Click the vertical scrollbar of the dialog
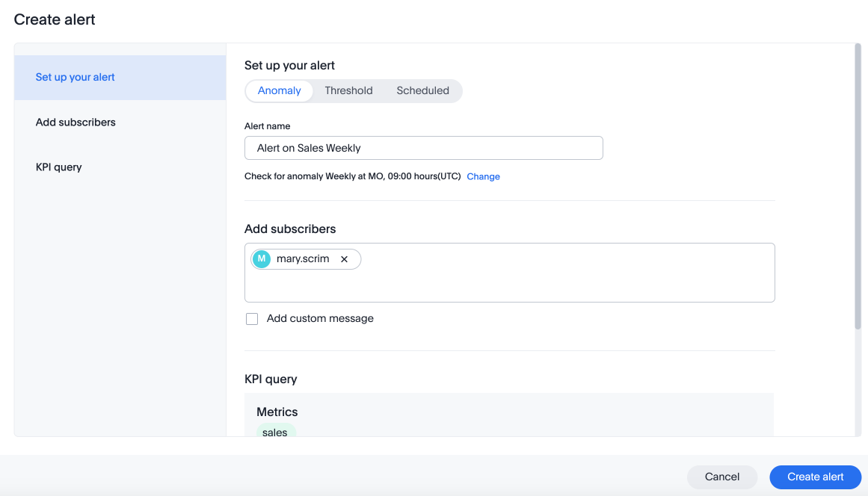The image size is (868, 496). [x=858, y=187]
